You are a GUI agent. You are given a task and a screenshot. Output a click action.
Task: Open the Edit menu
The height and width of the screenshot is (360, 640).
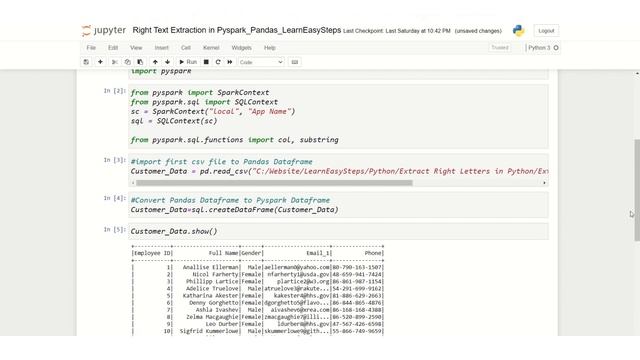[x=113, y=48]
